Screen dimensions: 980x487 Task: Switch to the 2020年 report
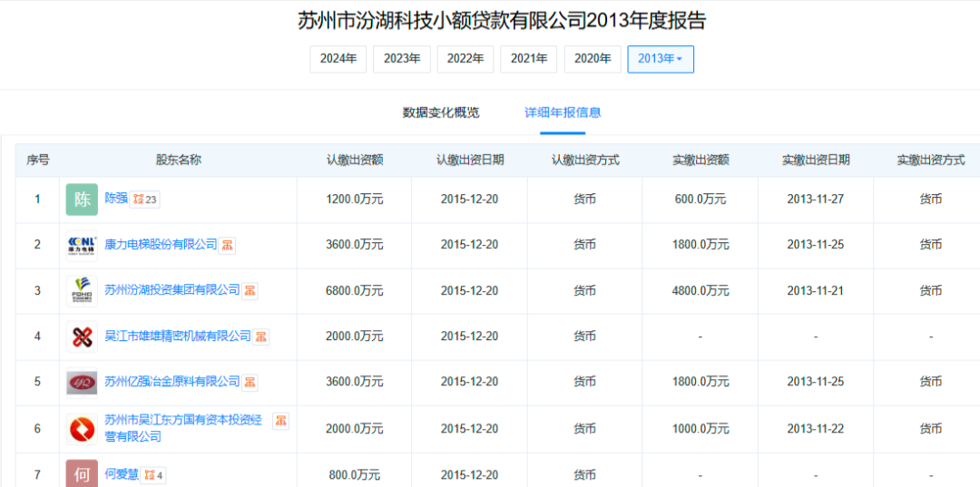pos(593,59)
